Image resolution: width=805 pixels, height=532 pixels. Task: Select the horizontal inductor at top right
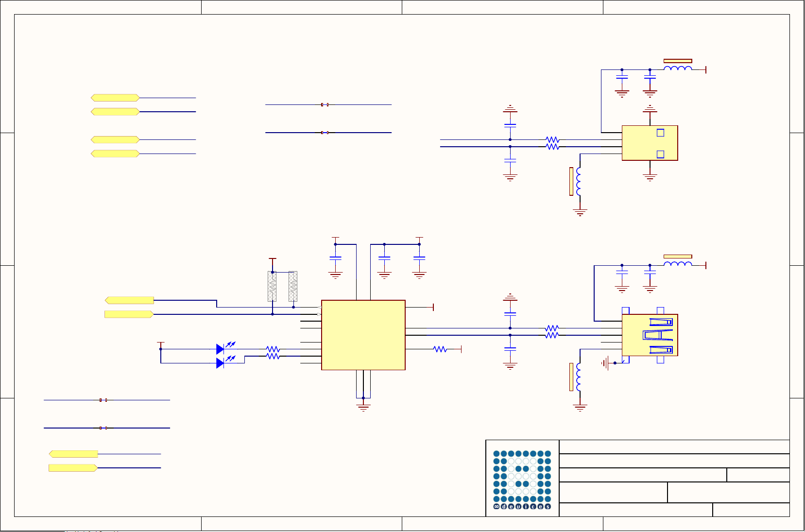coord(678,69)
